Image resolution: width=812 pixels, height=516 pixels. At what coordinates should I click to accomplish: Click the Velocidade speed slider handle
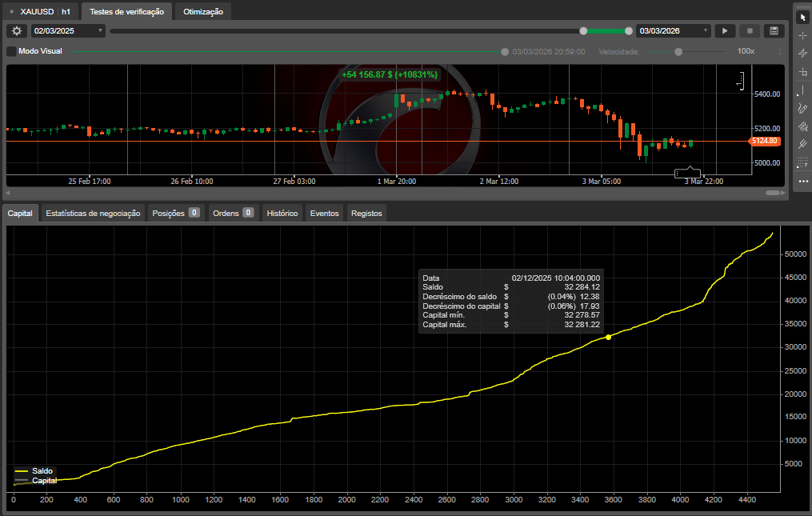[678, 51]
